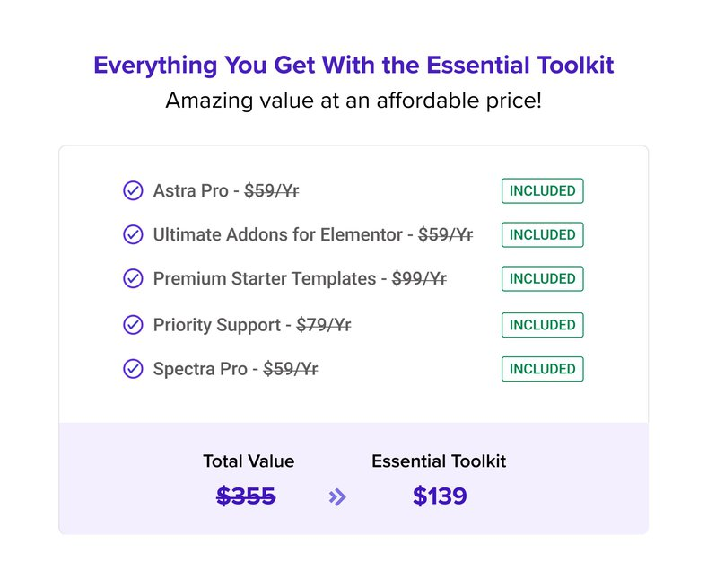
Task: Click the checkmark icon beside Priority Support
Action: click(x=133, y=325)
